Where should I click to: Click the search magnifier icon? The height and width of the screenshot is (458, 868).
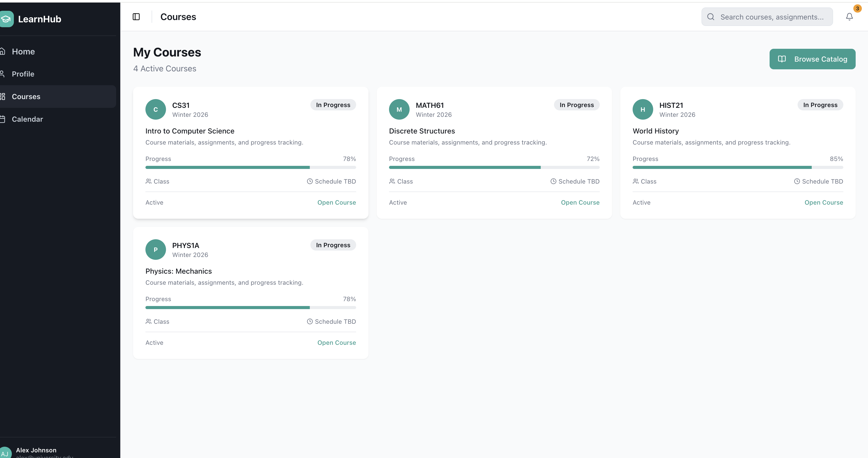(711, 17)
